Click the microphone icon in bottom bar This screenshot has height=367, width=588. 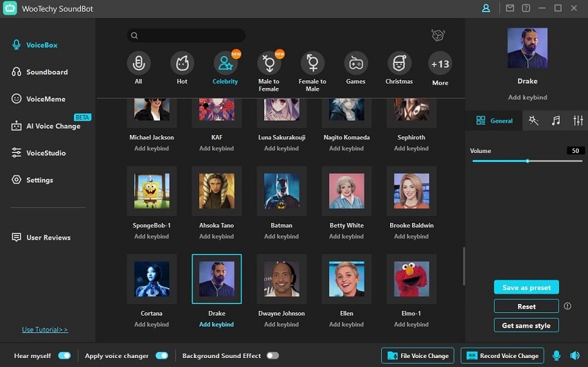coord(557,356)
